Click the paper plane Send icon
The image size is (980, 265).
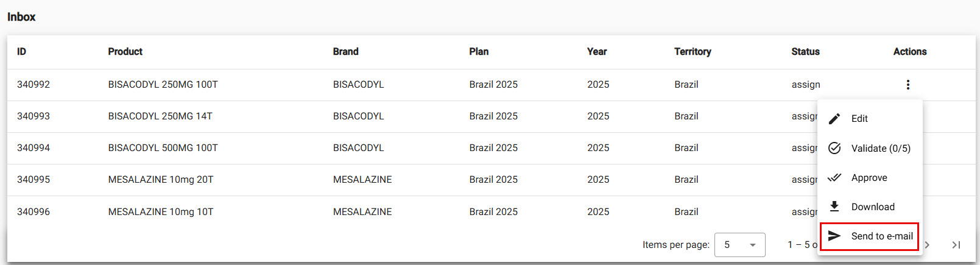834,236
